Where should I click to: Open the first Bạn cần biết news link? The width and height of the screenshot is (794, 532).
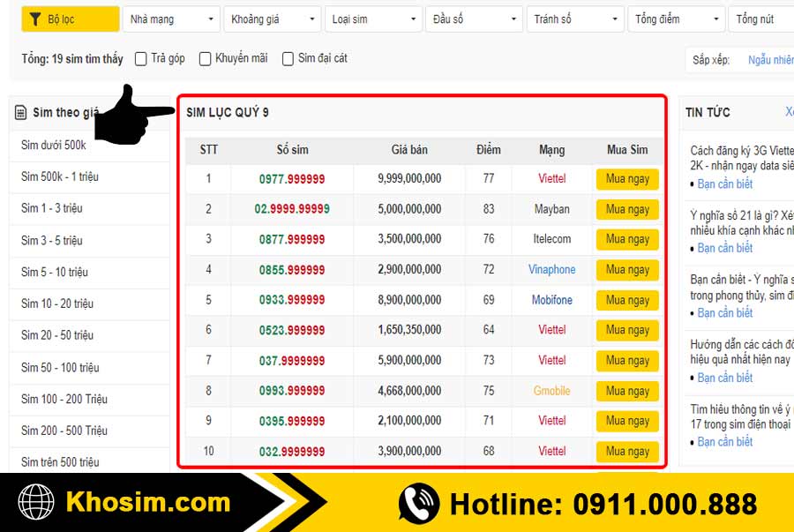[x=725, y=183]
